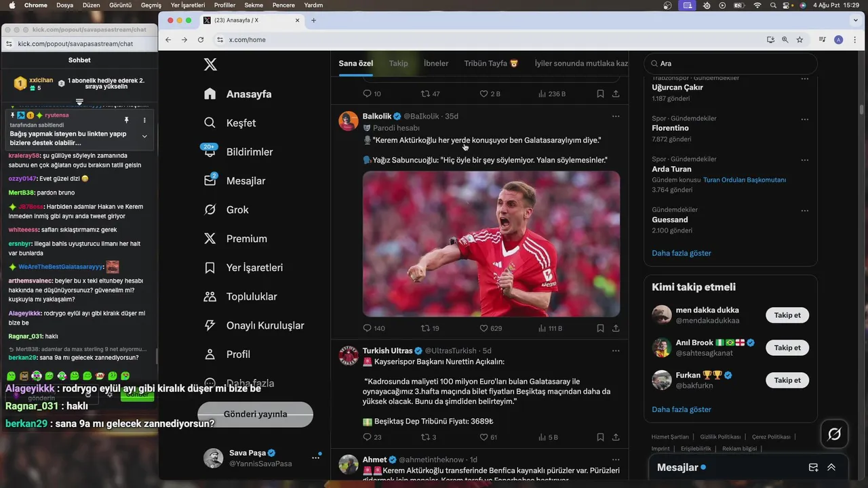Follow Furkan

(787, 380)
